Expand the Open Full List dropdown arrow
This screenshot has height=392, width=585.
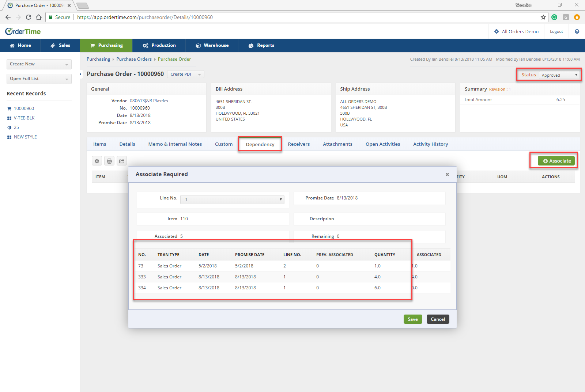coord(67,79)
